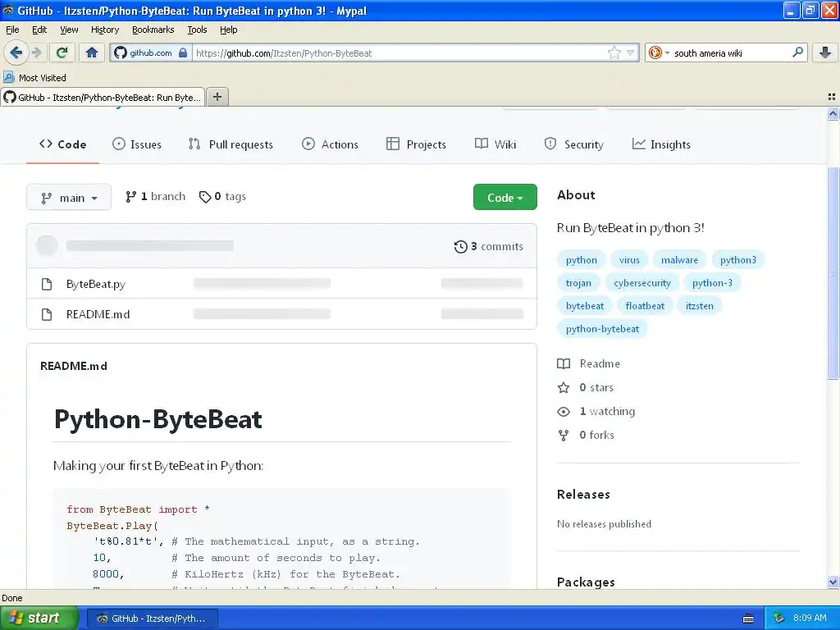The height and width of the screenshot is (630, 840).
Task: Switch to the Wiki tab
Action: [495, 144]
